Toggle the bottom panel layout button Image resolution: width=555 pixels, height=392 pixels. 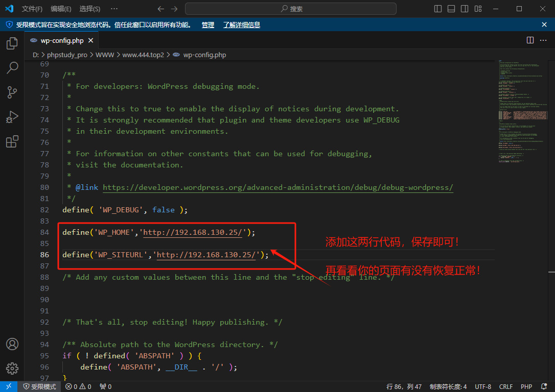tap(451, 9)
